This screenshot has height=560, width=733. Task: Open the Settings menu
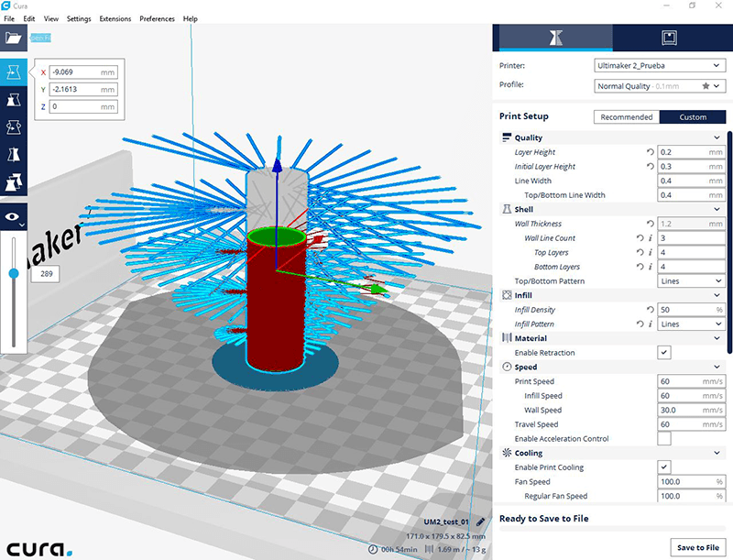point(79,18)
